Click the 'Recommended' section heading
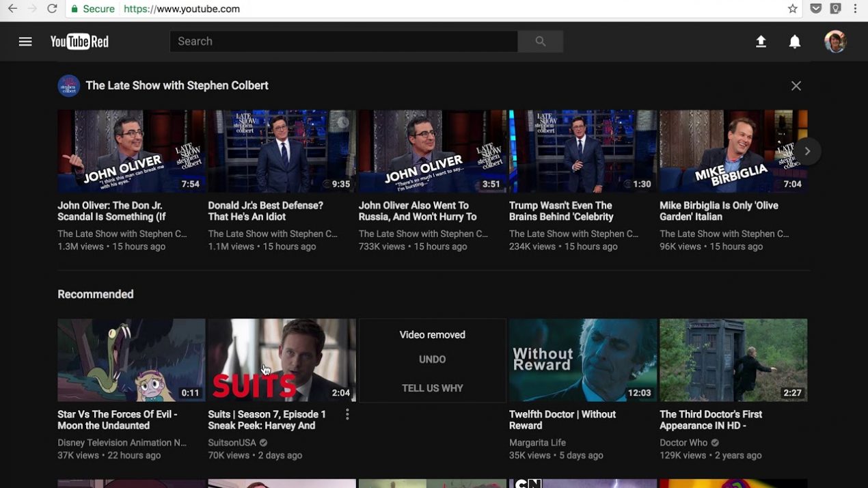This screenshot has height=488, width=868. click(96, 295)
